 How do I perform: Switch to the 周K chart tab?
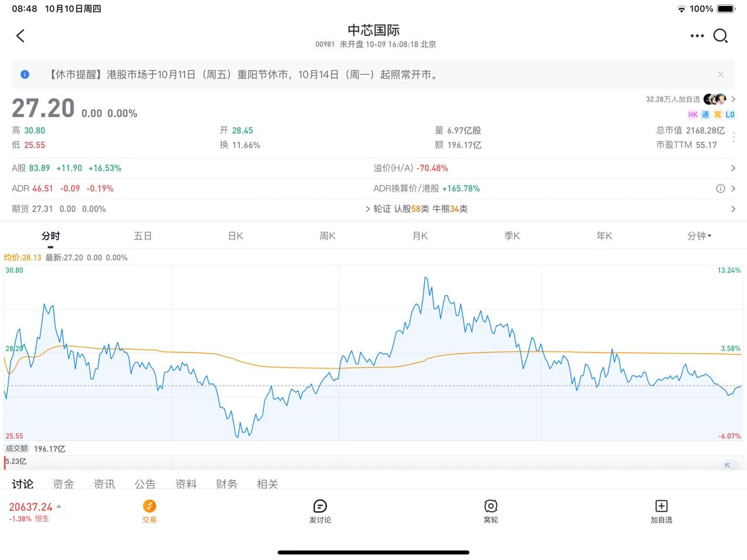click(x=327, y=236)
